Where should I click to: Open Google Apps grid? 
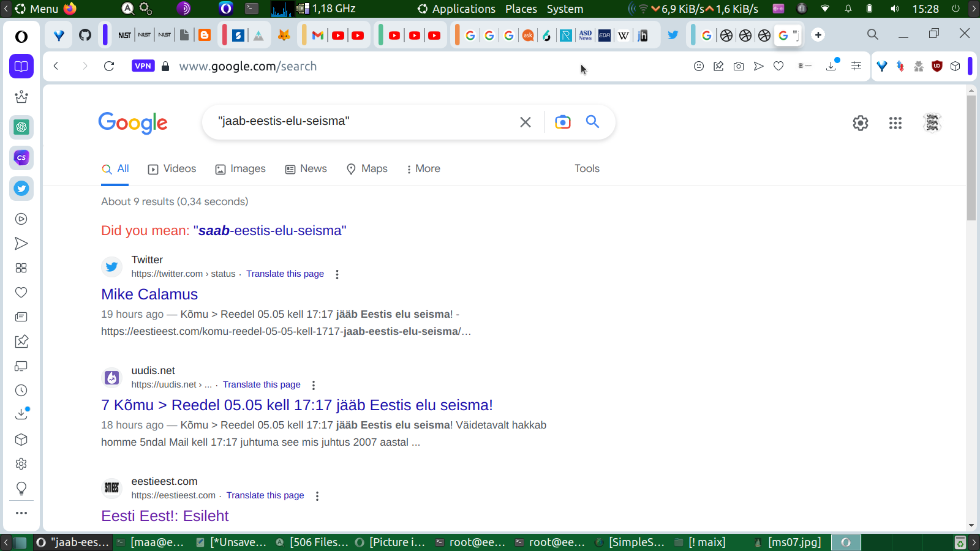click(x=895, y=123)
